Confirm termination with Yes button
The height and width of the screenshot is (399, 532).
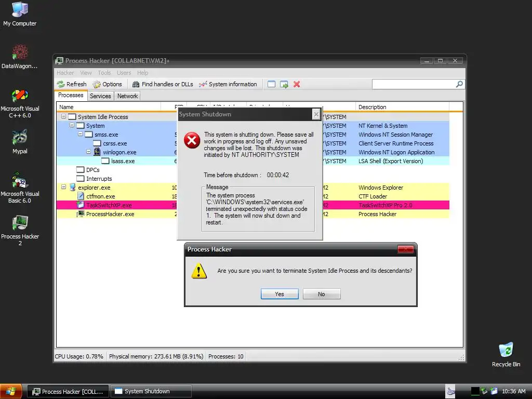coord(280,294)
